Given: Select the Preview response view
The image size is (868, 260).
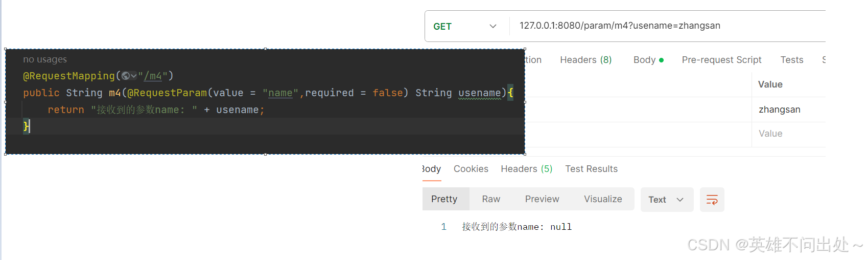Looking at the screenshot, I should [542, 199].
